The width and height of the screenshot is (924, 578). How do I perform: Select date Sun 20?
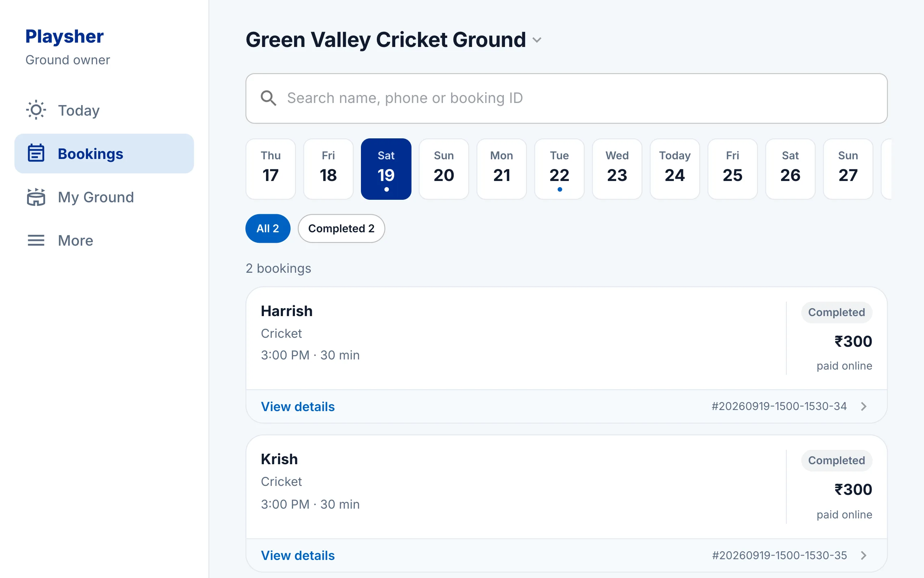[444, 169]
